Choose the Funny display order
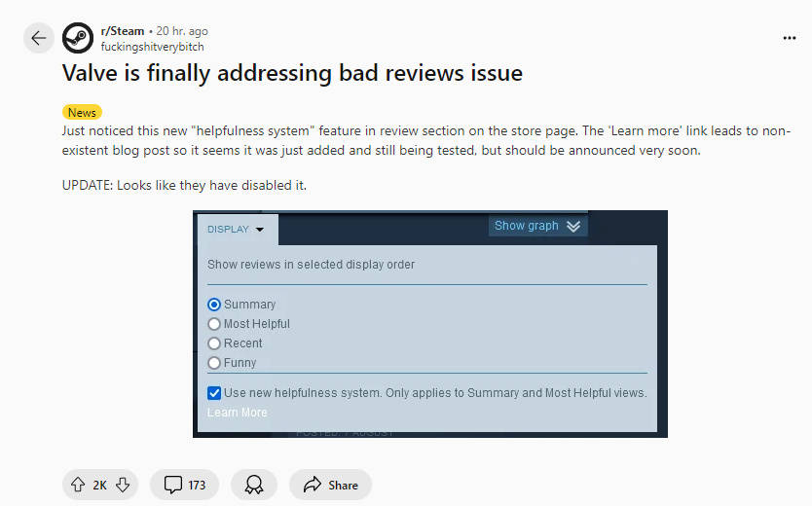The width and height of the screenshot is (812, 506). click(x=214, y=363)
